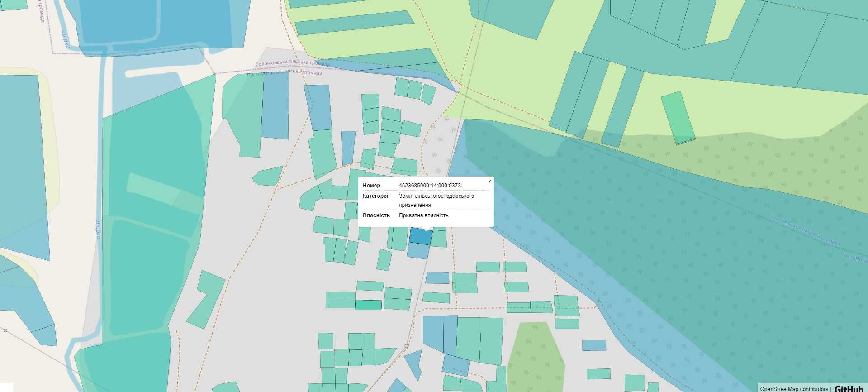Click the Пустомитівська міська громада label at top
The image size is (868, 392).
(x=285, y=73)
